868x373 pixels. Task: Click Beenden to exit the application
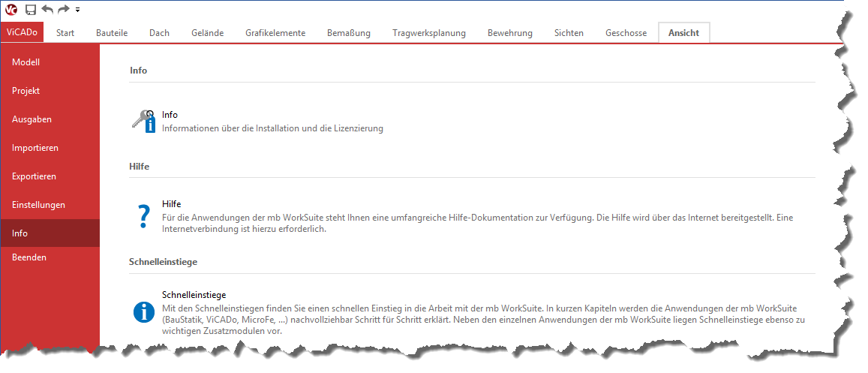click(50, 257)
